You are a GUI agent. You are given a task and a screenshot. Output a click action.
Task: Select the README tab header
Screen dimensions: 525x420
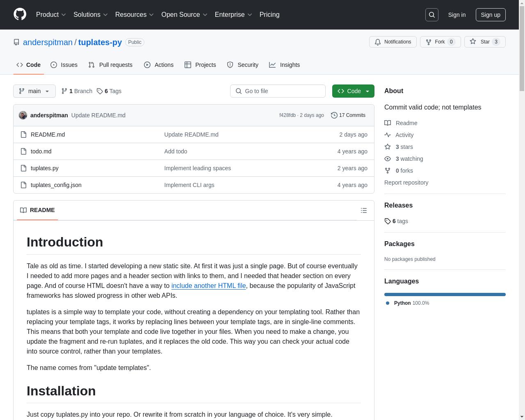tap(37, 210)
